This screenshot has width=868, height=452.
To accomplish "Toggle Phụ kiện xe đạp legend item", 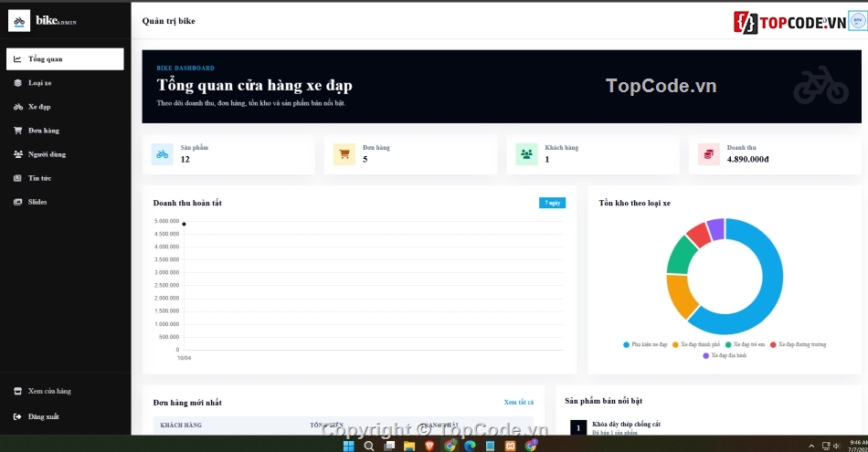I will [x=645, y=344].
